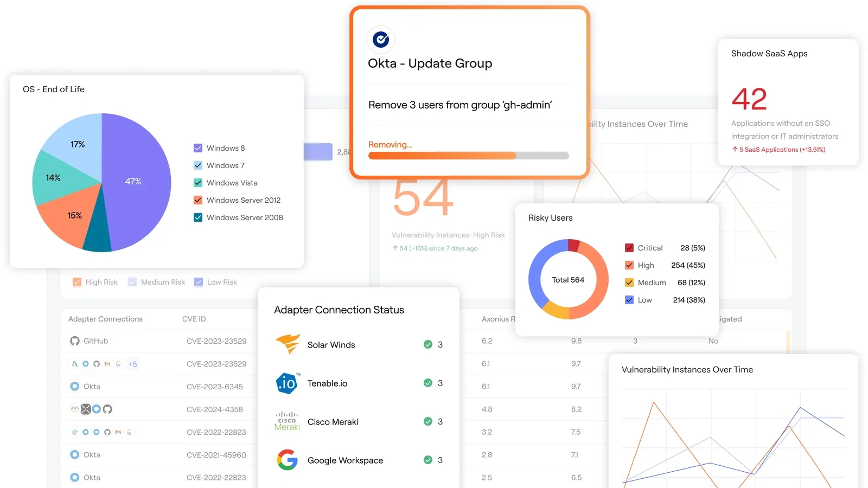Image resolution: width=868 pixels, height=488 pixels.
Task: Sort by the Adapter Connections column header
Action: point(105,319)
